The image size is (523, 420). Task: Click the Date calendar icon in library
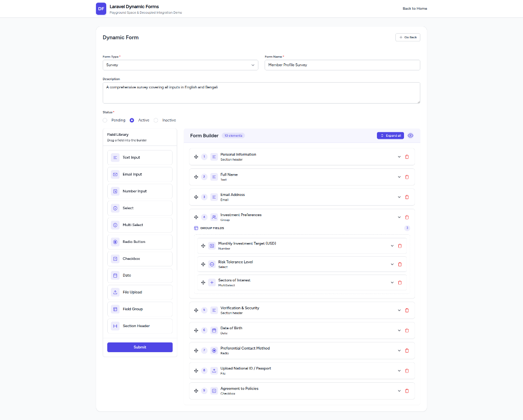pyautogui.click(x=115, y=276)
